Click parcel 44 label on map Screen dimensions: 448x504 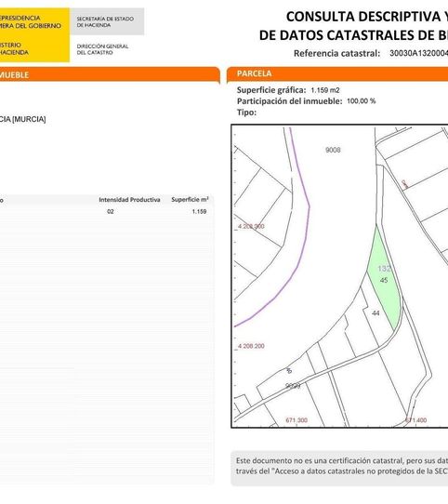376,313
